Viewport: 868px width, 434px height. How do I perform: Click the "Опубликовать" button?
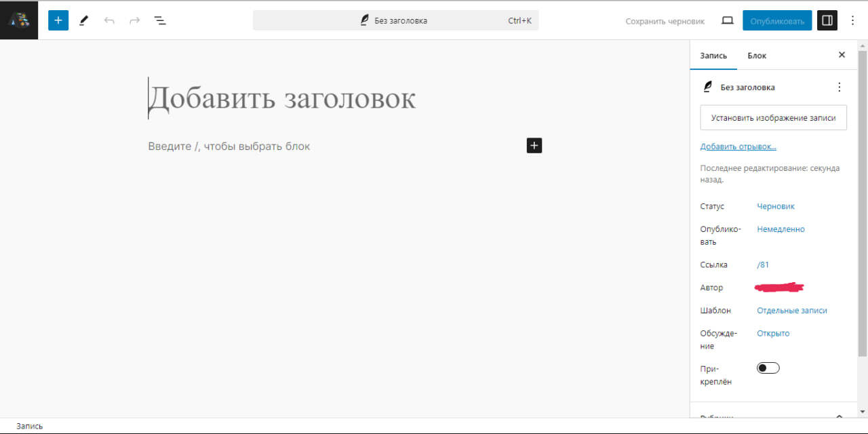coord(777,20)
